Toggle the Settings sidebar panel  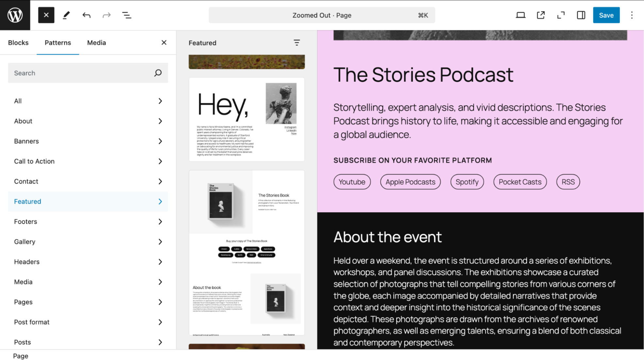[x=581, y=15]
